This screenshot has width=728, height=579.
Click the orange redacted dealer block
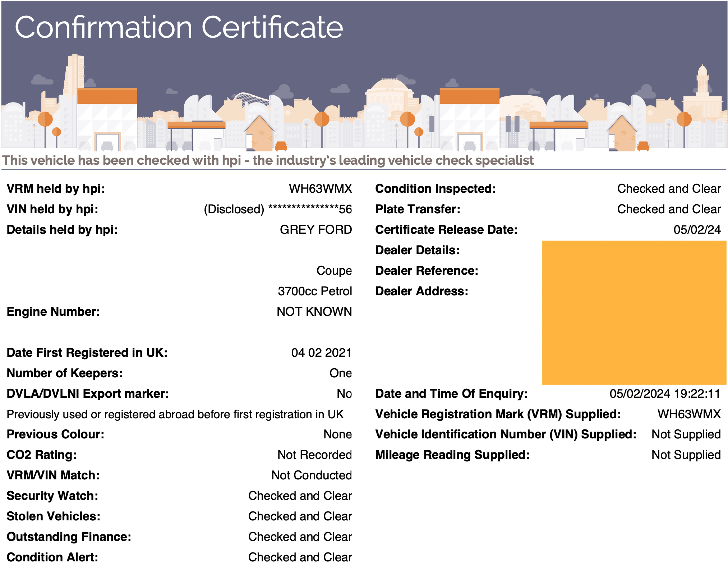[x=634, y=313]
